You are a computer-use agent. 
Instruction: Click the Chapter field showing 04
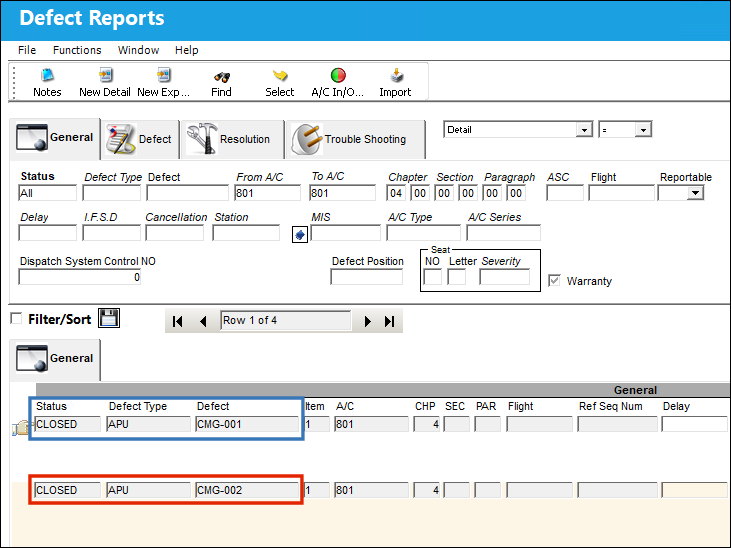click(396, 193)
